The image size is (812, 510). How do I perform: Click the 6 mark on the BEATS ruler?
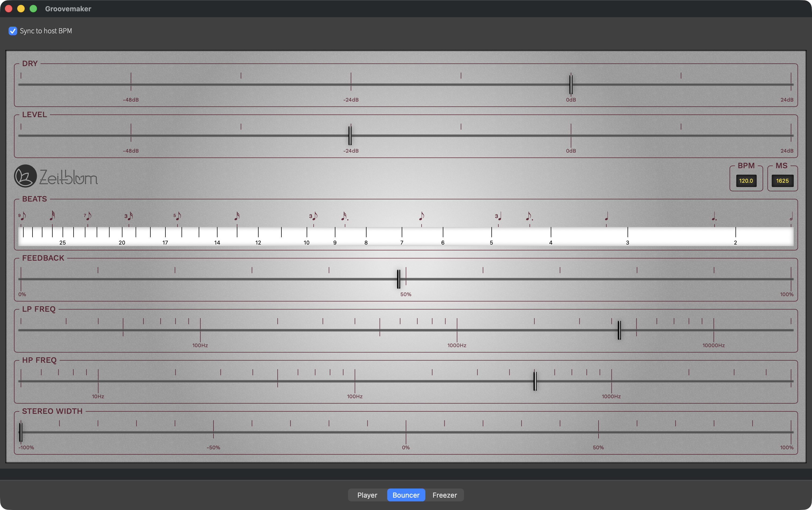tap(443, 243)
